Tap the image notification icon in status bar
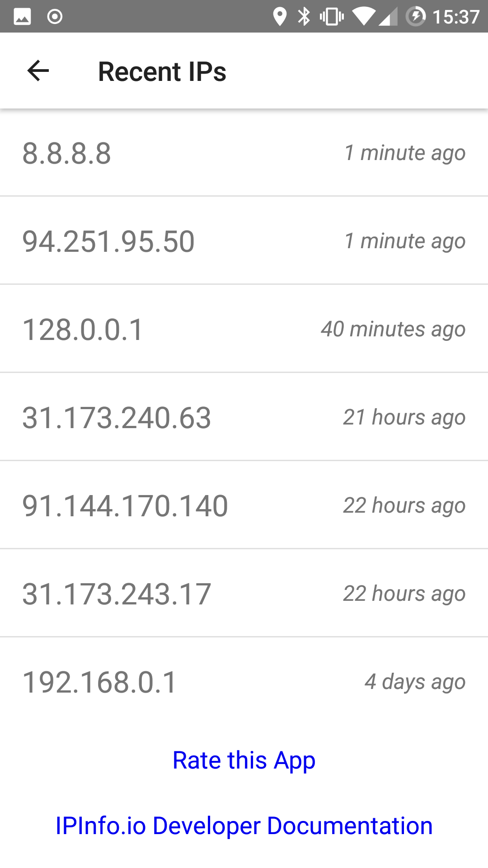 (22, 17)
